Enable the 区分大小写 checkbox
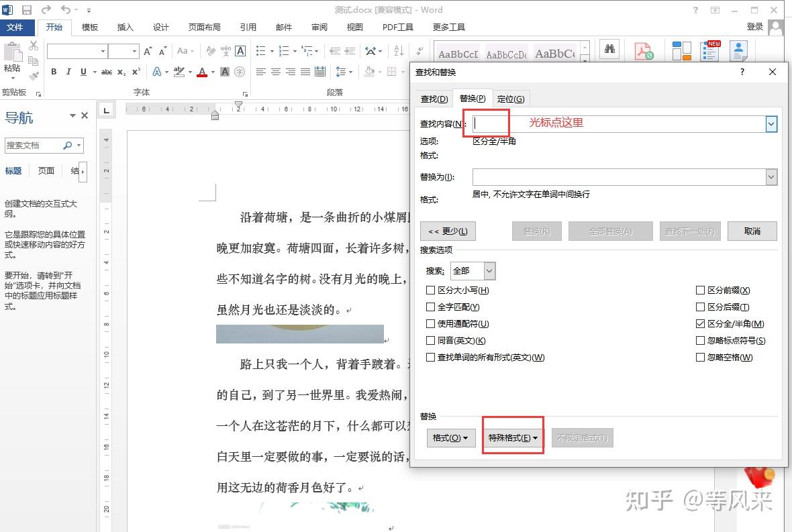The width and height of the screenshot is (792, 532). (x=430, y=290)
